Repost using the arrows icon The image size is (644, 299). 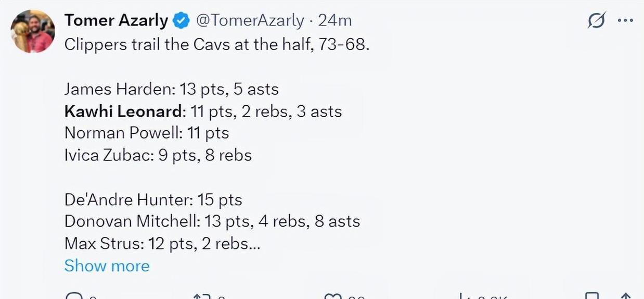coord(201,295)
